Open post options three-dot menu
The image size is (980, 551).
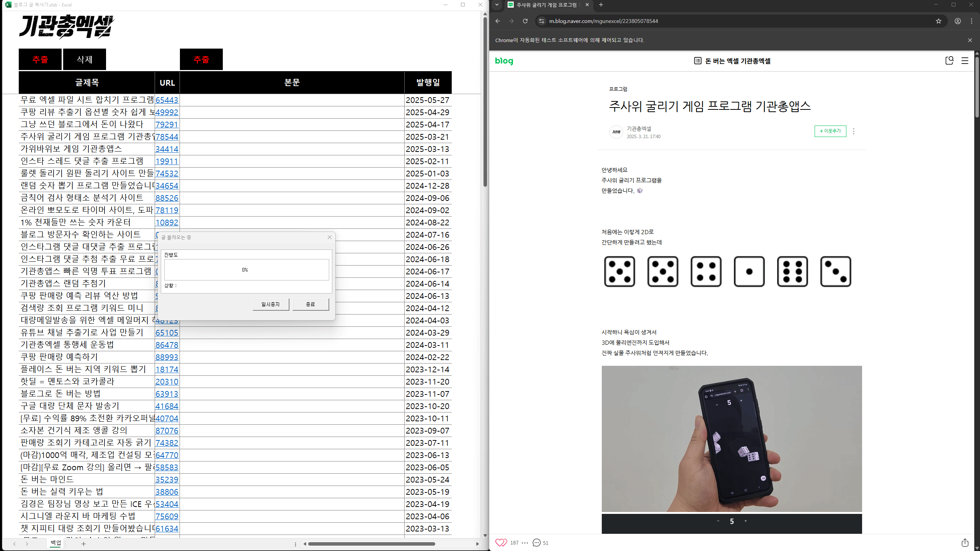click(853, 131)
